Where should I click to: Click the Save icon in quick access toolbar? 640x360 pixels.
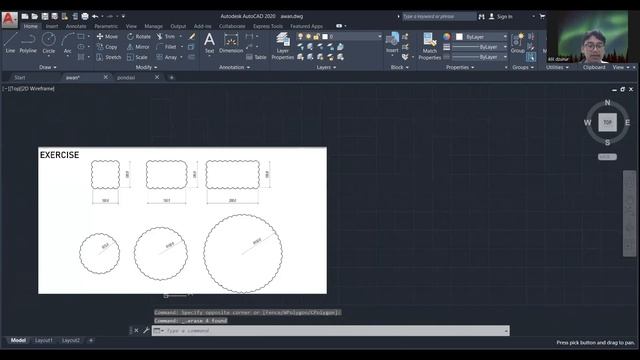coord(45,16)
